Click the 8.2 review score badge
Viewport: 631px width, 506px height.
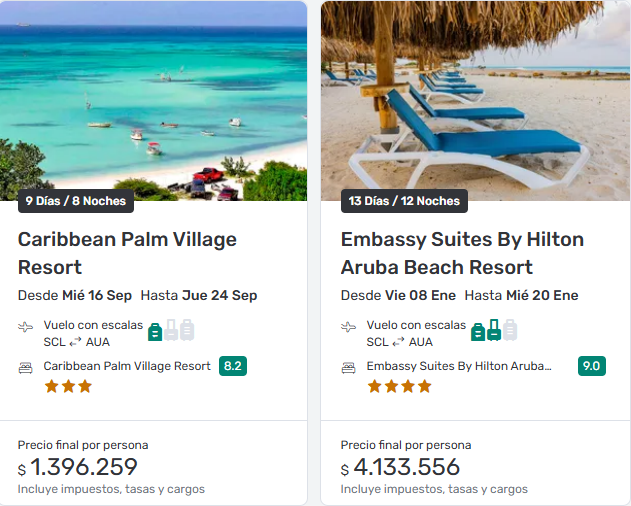pyautogui.click(x=233, y=366)
